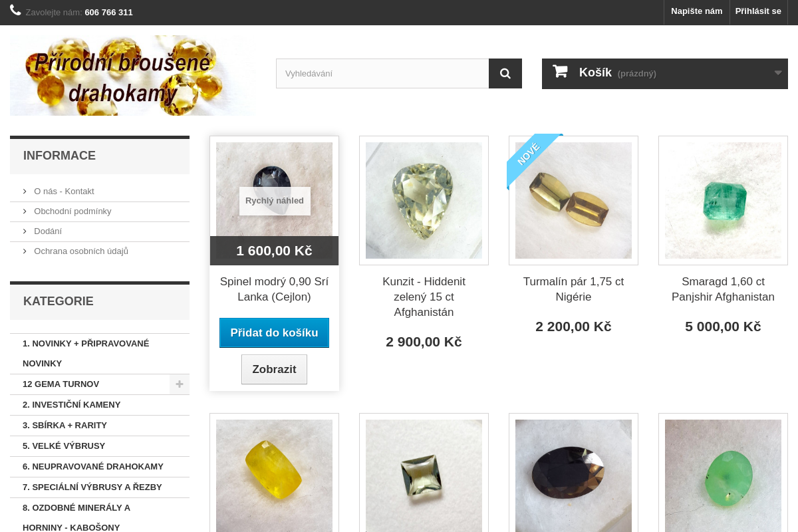Open Rychlý náhled quick view

point(275,201)
